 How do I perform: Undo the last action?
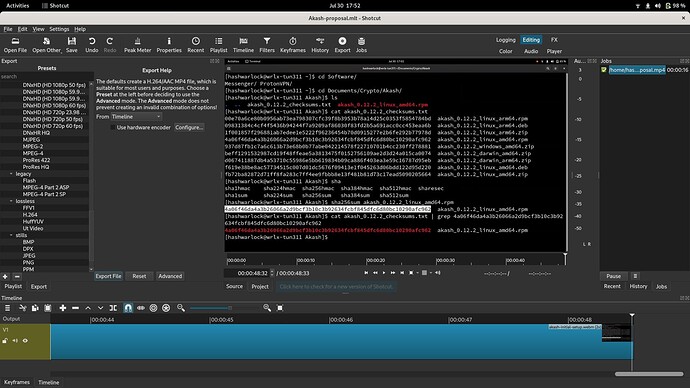(92, 45)
